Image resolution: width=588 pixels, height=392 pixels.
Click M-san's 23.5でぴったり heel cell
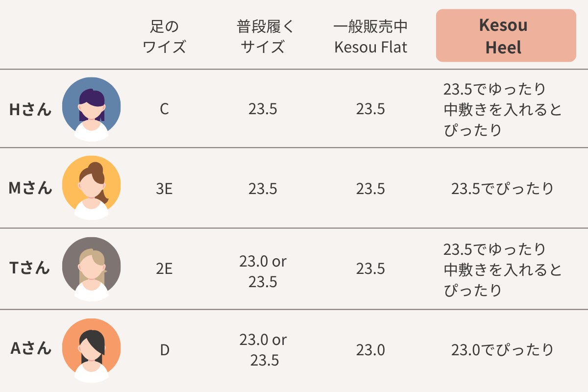pos(502,189)
